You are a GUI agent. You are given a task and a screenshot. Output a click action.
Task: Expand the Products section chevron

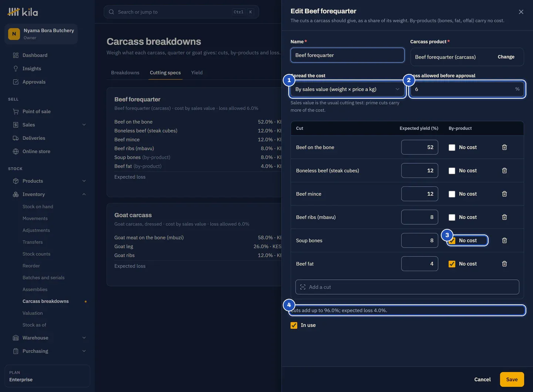point(84,181)
